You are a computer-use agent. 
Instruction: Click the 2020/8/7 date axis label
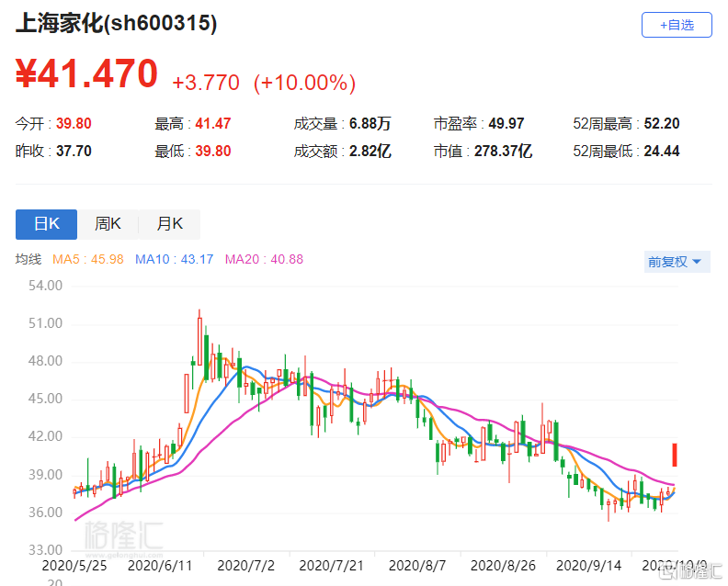[x=417, y=566]
